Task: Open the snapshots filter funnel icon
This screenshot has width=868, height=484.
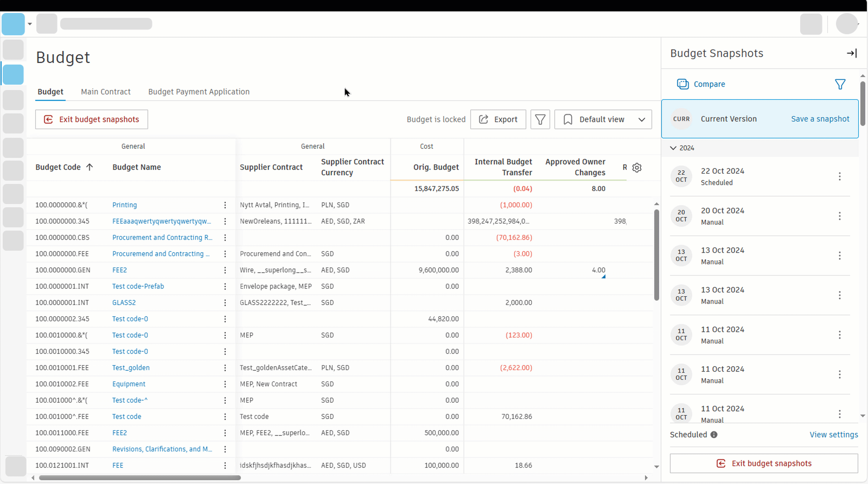Action: click(840, 84)
